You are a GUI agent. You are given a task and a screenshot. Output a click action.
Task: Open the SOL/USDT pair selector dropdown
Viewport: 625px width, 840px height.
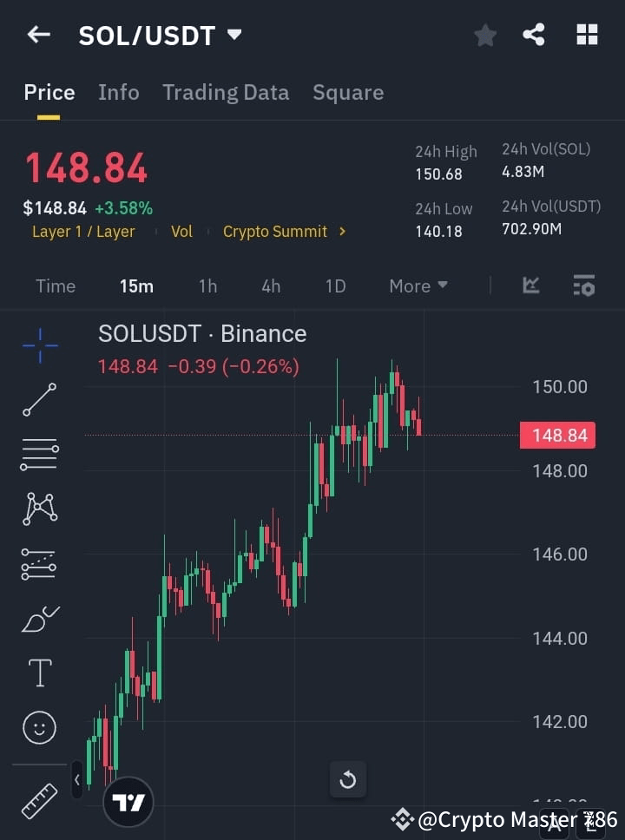click(234, 36)
